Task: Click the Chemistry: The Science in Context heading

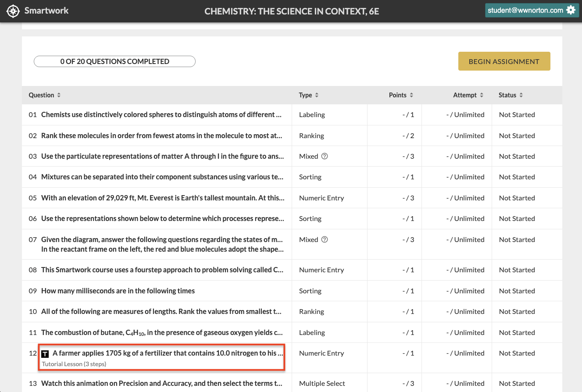Action: [x=292, y=11]
